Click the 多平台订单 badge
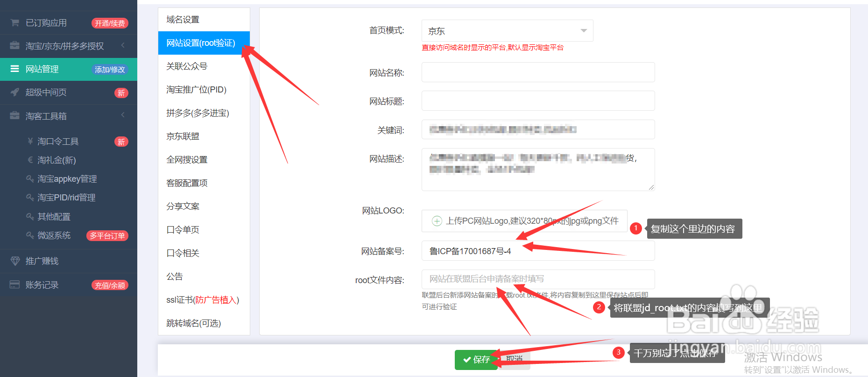 107,236
